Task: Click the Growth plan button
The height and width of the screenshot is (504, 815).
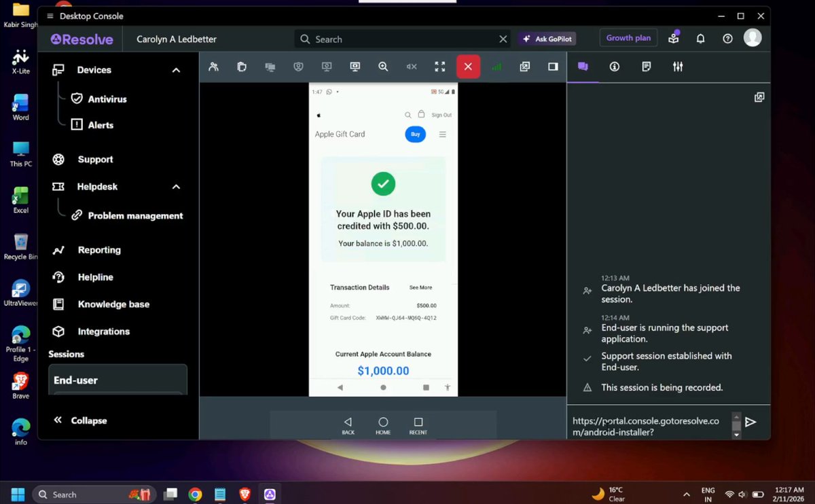Action: 628,38
